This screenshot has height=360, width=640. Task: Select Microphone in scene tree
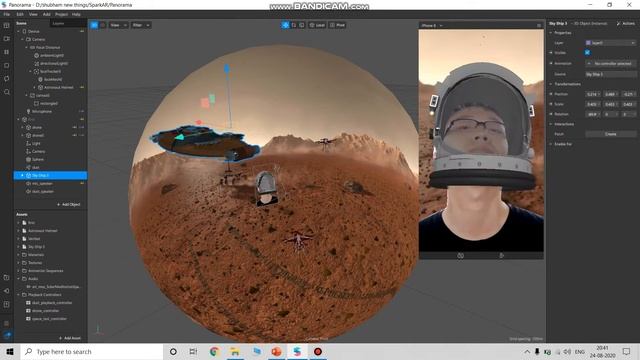39,111
